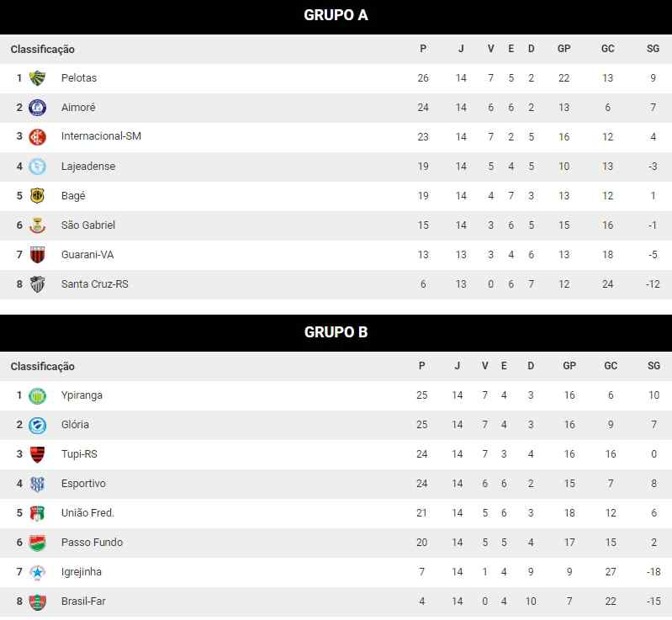Click the Pelotas team crest icon
672x620 pixels.
pos(37,78)
